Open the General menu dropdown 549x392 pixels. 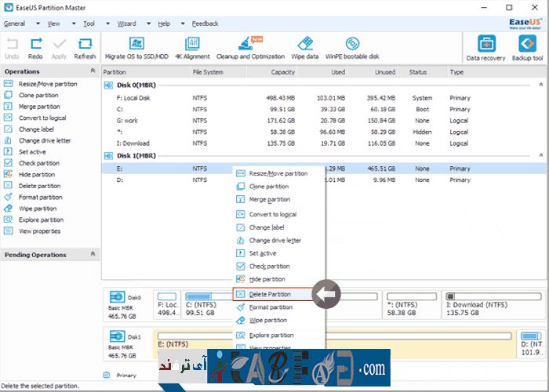[x=16, y=24]
